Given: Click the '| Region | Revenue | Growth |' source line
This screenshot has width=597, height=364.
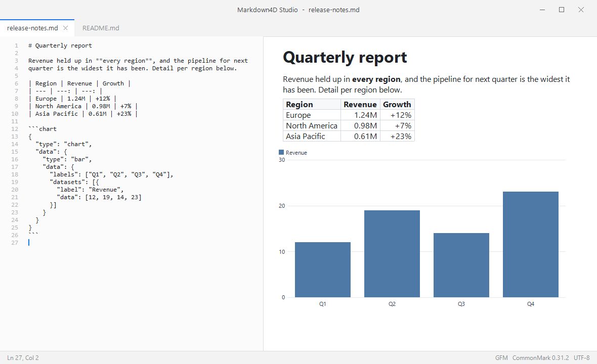Looking at the screenshot, I should pos(79,83).
